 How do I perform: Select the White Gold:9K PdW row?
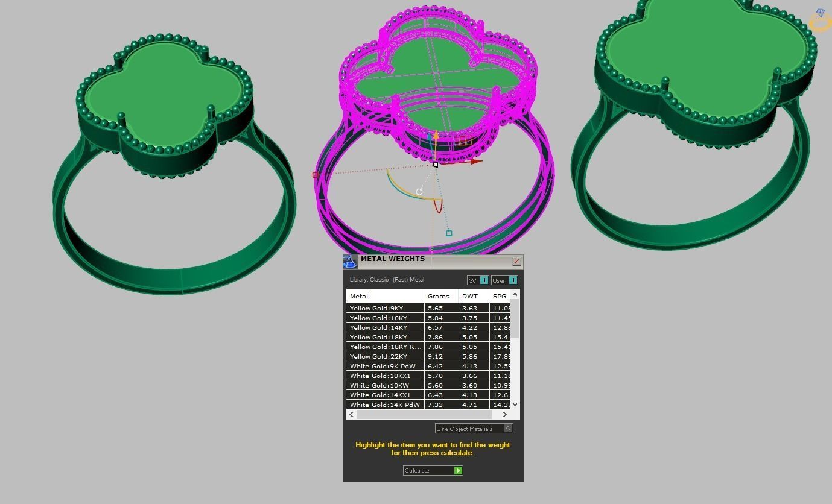coord(428,366)
